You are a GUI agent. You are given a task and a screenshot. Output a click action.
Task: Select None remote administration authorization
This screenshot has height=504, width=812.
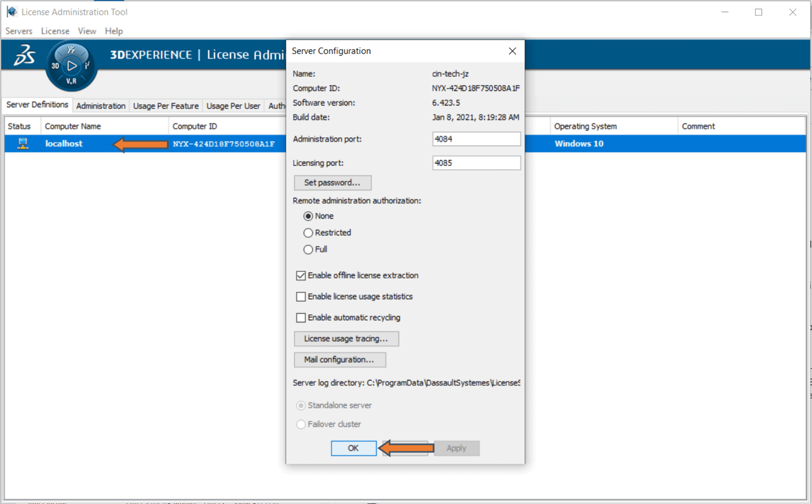[x=308, y=216]
